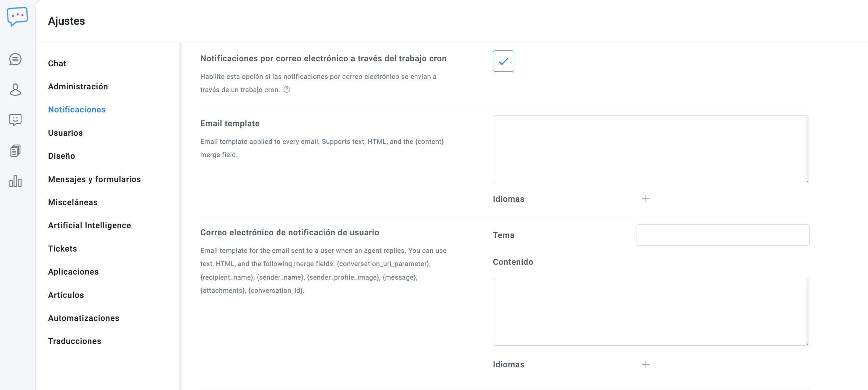Open the users icon in sidebar

[x=15, y=90]
